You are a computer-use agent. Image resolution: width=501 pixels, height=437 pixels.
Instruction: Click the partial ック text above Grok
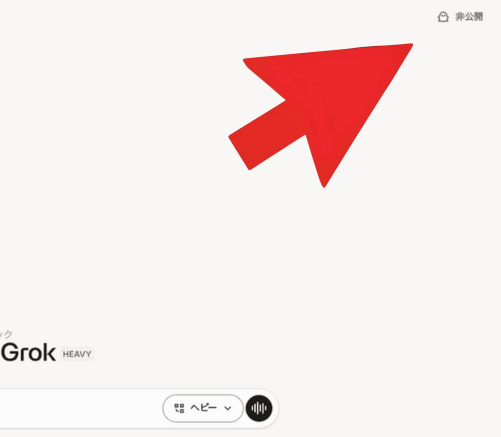tap(6, 334)
